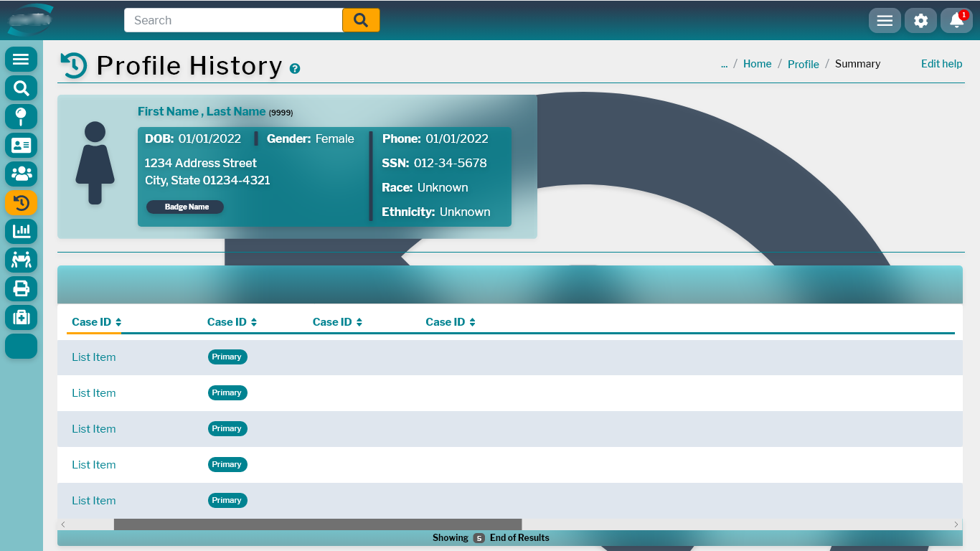
Task: Click the Edit help link
Action: coord(941,64)
